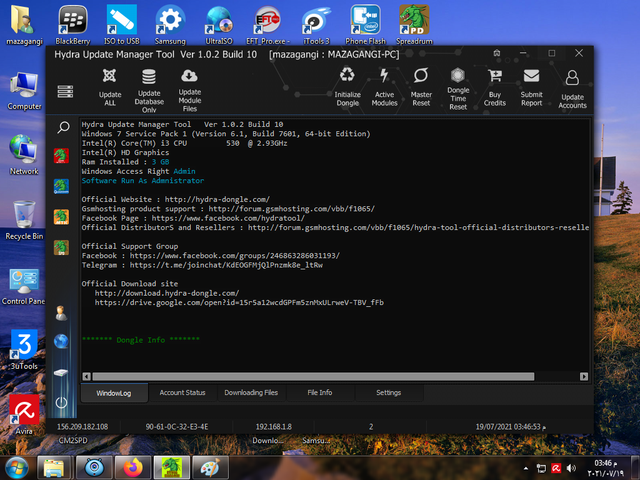Open Update Accounts

[x=572, y=89]
